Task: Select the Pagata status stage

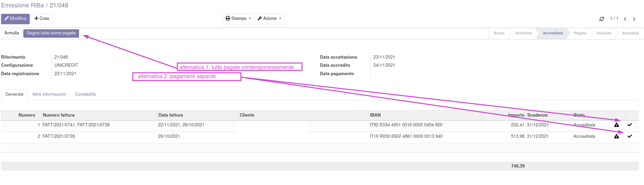Action: (x=580, y=33)
